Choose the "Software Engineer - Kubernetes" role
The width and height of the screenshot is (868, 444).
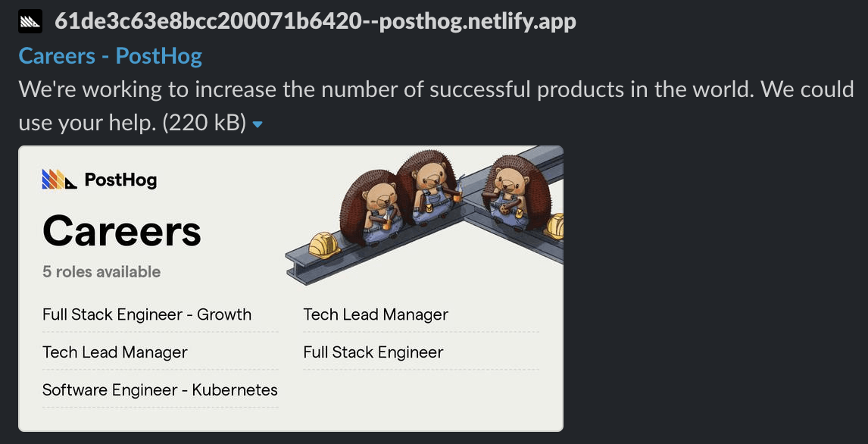(x=160, y=390)
